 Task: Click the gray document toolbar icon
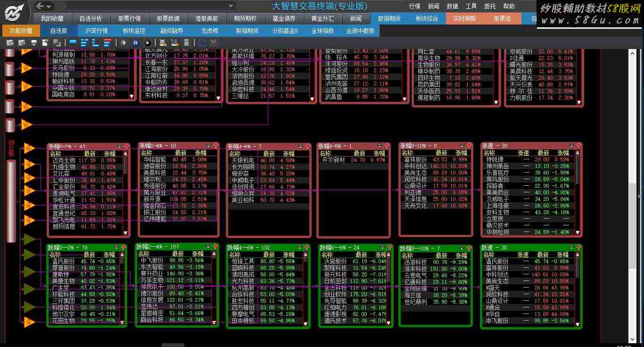click(186, 42)
